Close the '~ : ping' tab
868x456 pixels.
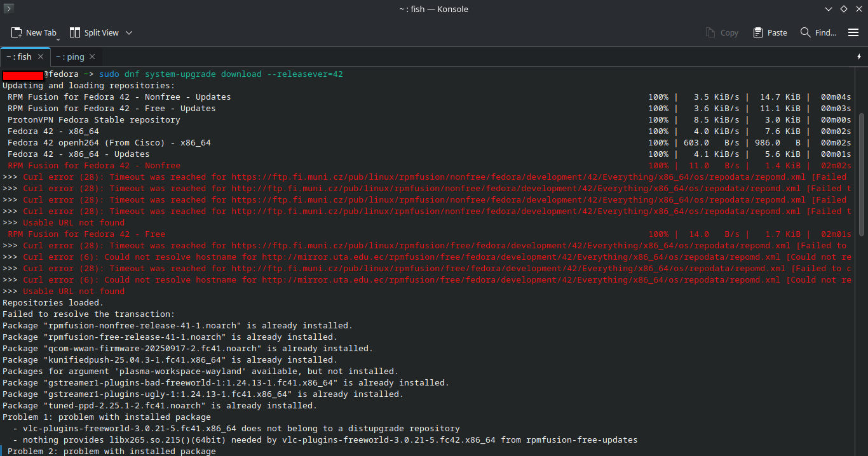point(92,57)
